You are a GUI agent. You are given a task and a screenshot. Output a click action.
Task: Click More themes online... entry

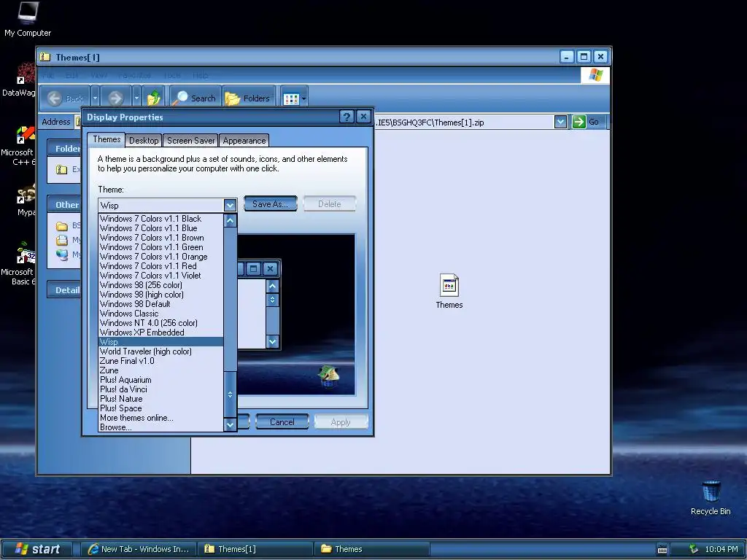click(x=160, y=418)
